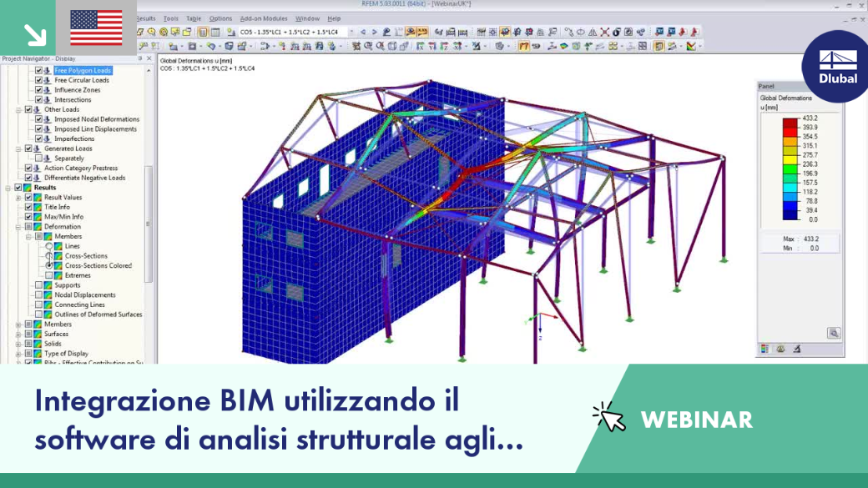Expand the Surfaces results node
The image size is (868, 488).
(19, 335)
